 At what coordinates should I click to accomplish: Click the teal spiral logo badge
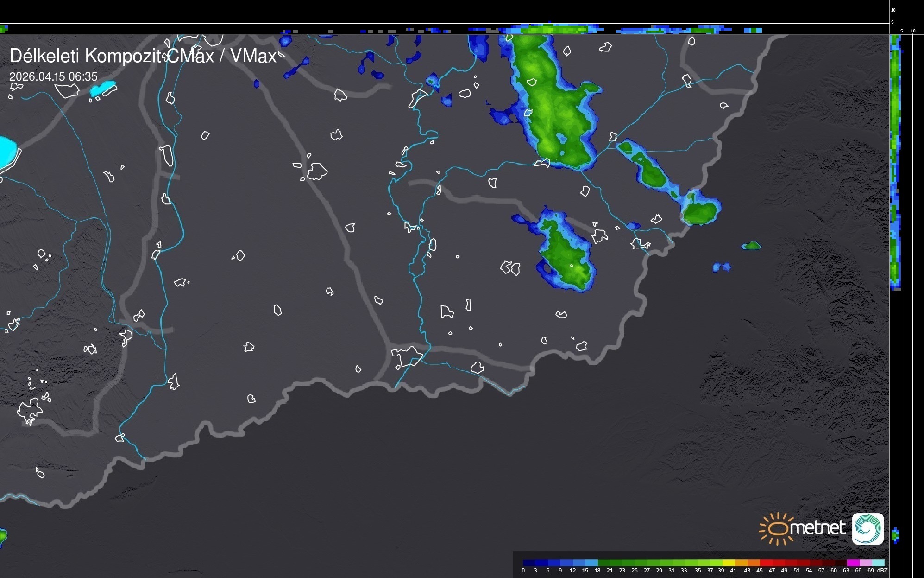pyautogui.click(x=867, y=528)
